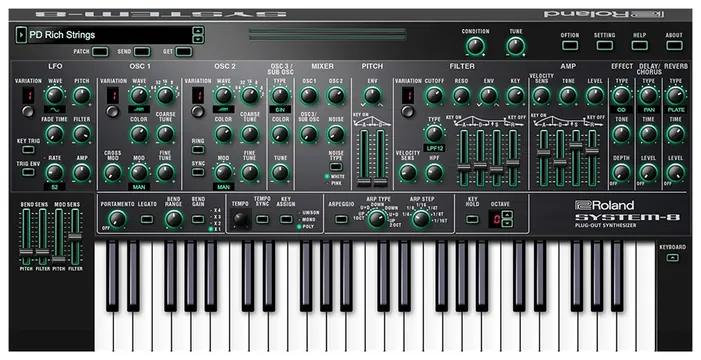Image resolution: width=701 pixels, height=360 pixels.
Task: Click the MOD SENS FILTER slider
Action: tap(75, 237)
